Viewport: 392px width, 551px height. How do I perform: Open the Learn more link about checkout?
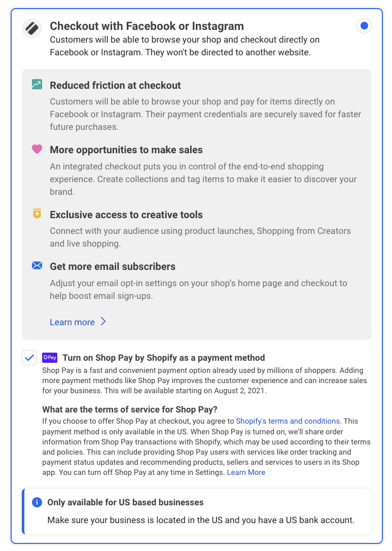[72, 322]
